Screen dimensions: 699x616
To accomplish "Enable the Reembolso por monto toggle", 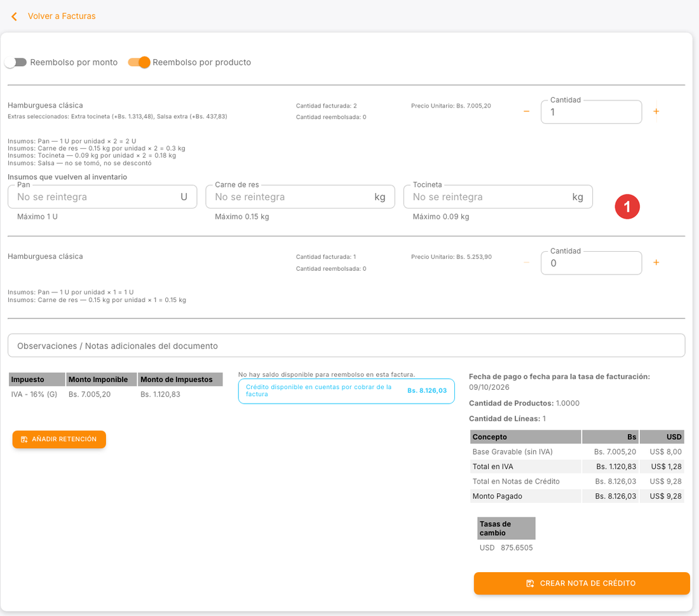I will click(16, 62).
